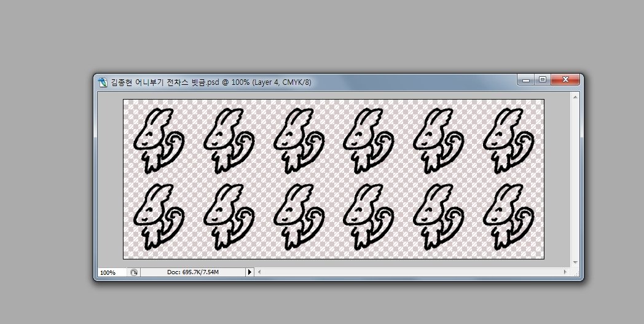Close the psd document window
Image resolution: width=644 pixels, height=324 pixels.
565,80
